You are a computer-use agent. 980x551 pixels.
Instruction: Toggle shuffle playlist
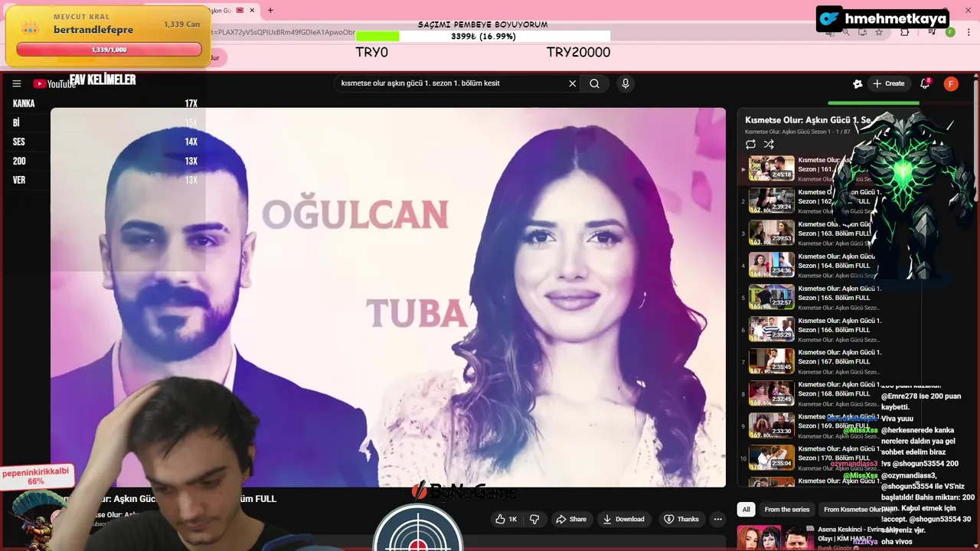coord(769,144)
